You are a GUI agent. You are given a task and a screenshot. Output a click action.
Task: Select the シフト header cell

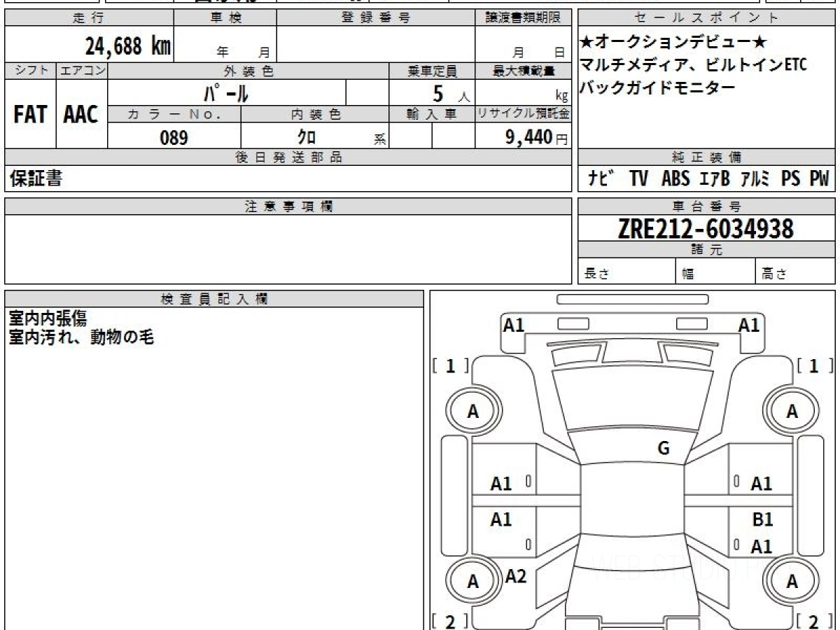[30, 71]
